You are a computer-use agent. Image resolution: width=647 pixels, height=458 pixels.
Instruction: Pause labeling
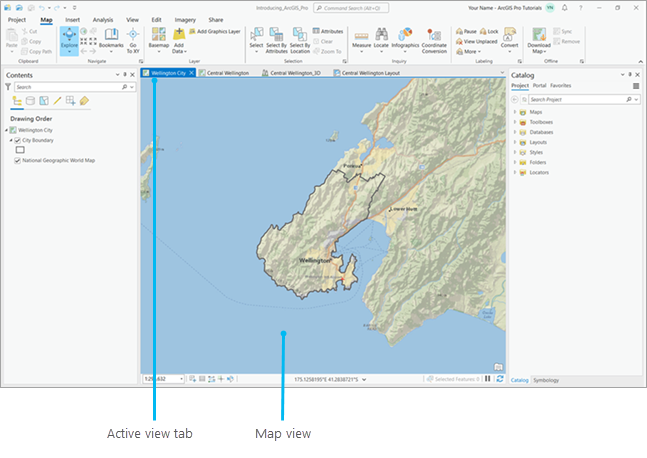466,31
